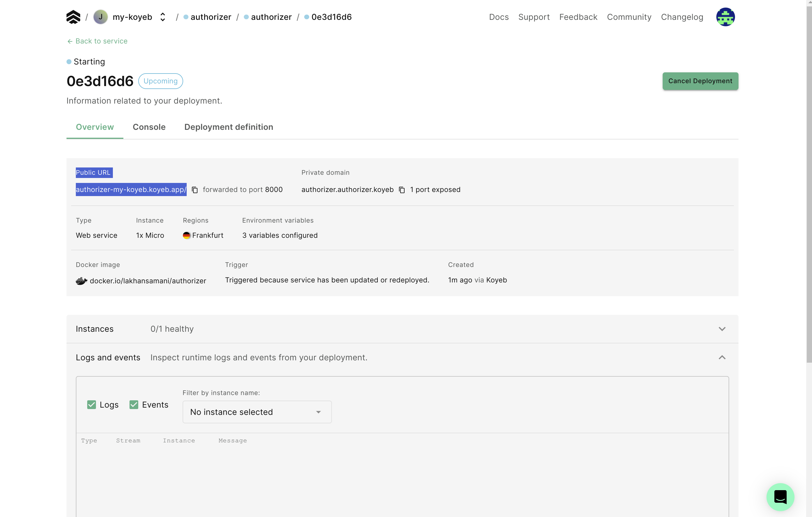
Task: Follow the Back to service link
Action: [97, 41]
